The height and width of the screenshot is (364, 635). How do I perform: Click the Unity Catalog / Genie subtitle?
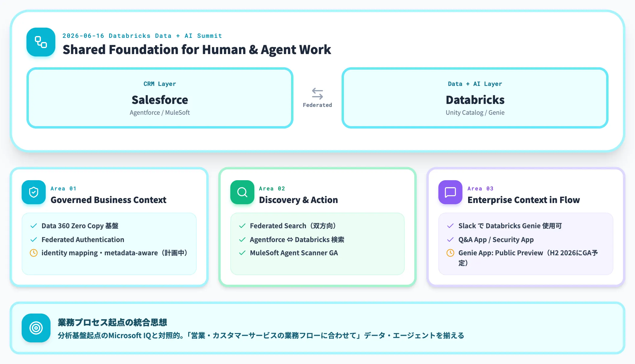coord(475,113)
